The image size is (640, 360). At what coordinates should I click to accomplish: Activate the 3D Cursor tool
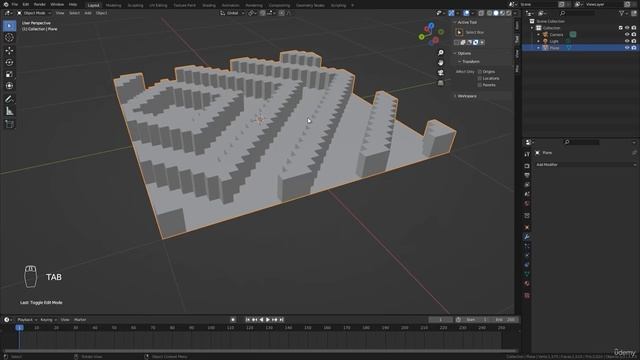(9, 38)
